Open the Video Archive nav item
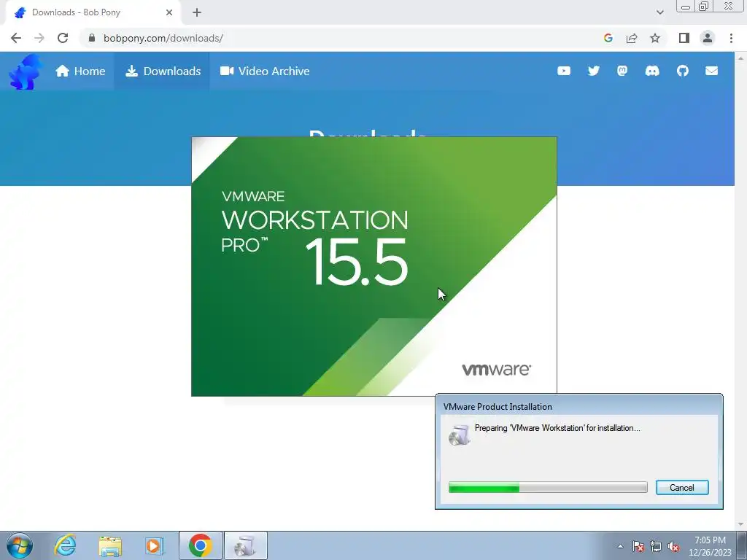This screenshot has width=747, height=560. click(265, 71)
